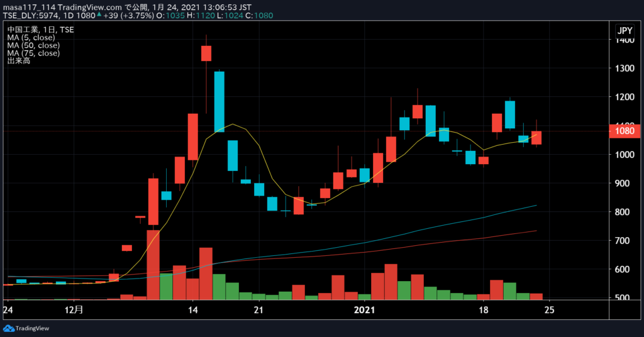Click the 中国工業, 1日, TSE chart title

click(x=41, y=30)
